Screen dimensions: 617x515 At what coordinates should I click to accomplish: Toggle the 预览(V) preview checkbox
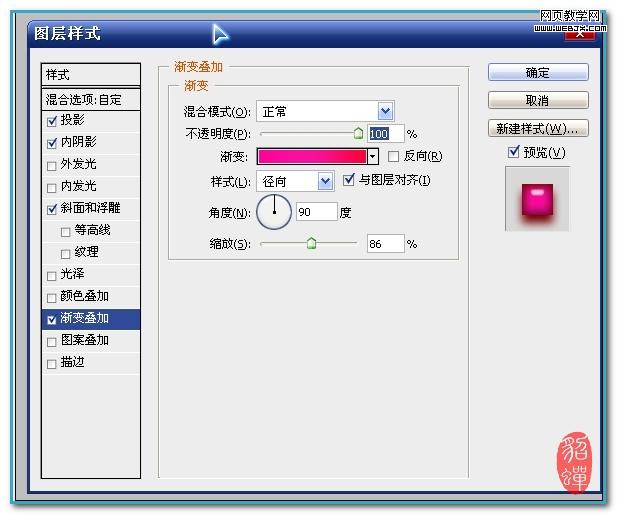[x=514, y=151]
